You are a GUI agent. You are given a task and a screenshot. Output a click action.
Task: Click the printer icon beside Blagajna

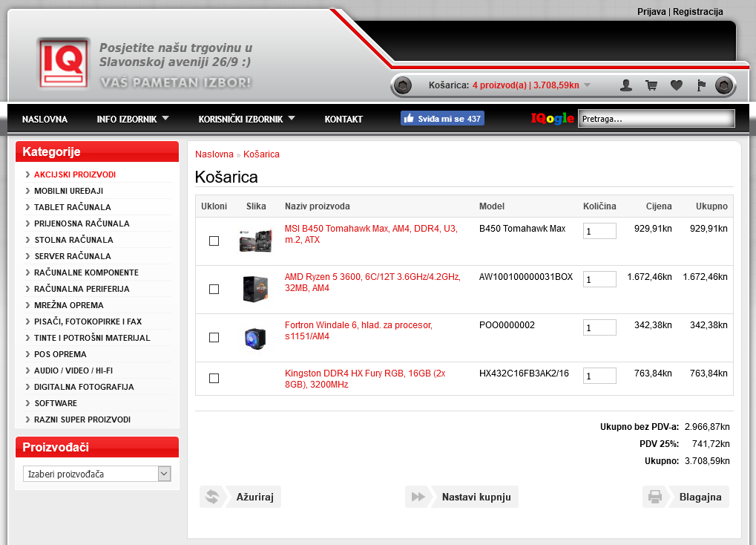point(655,497)
